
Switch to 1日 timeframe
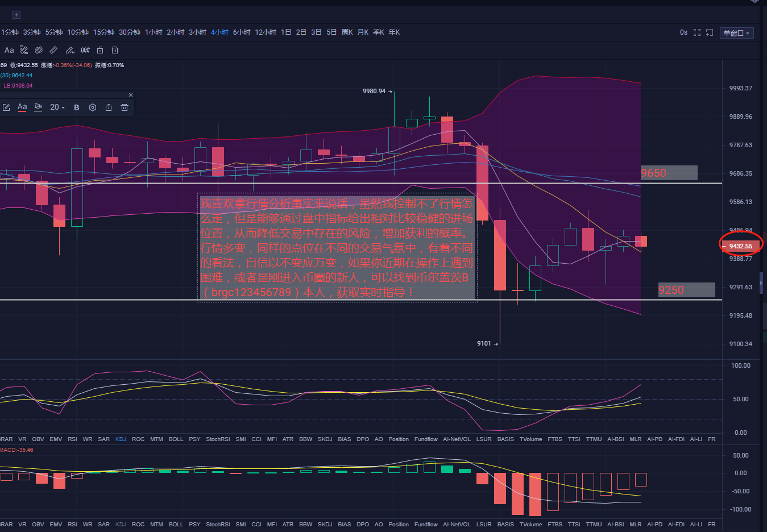(x=286, y=32)
